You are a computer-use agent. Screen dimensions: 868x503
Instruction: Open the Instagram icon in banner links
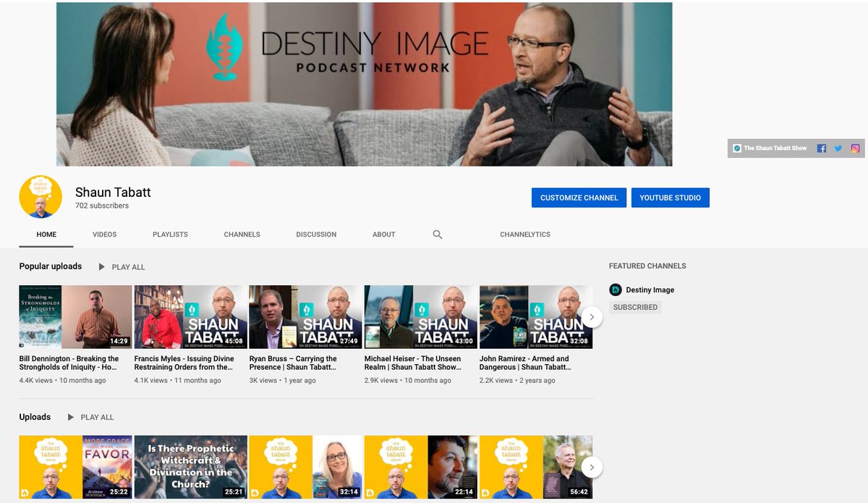(x=855, y=148)
